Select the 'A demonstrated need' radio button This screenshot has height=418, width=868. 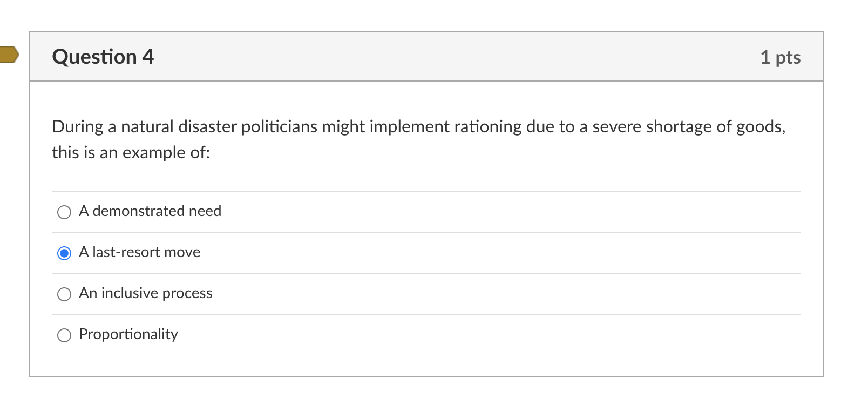coord(64,212)
